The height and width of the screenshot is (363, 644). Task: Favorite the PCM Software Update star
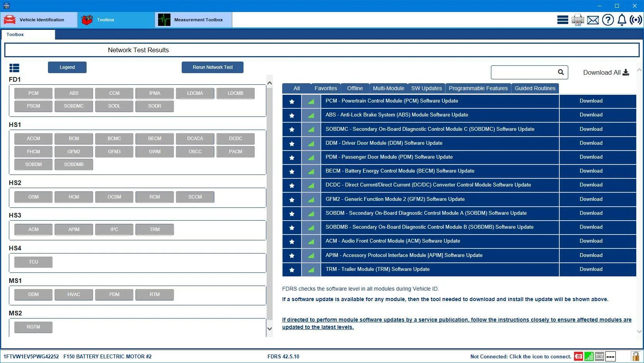pyautogui.click(x=292, y=101)
